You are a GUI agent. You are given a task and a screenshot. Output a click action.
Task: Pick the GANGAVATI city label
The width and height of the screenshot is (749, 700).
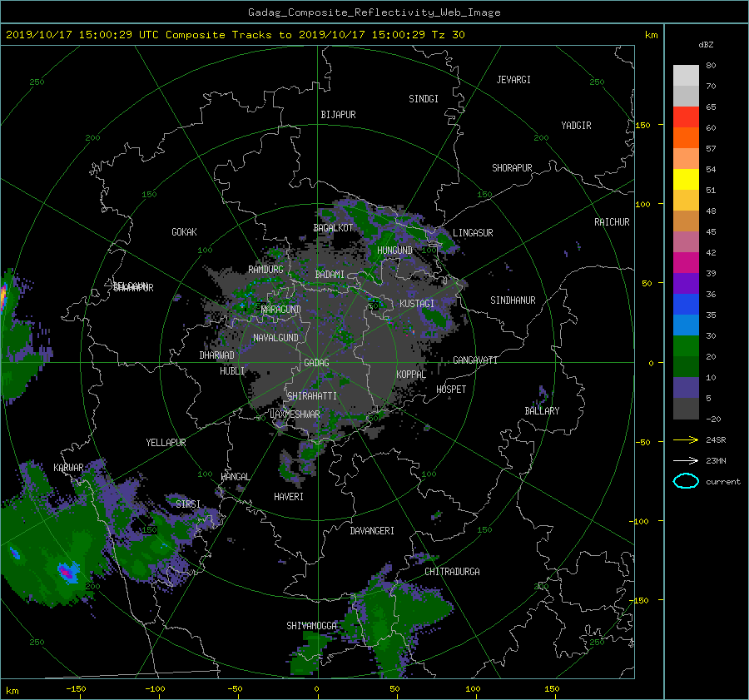[x=475, y=360]
